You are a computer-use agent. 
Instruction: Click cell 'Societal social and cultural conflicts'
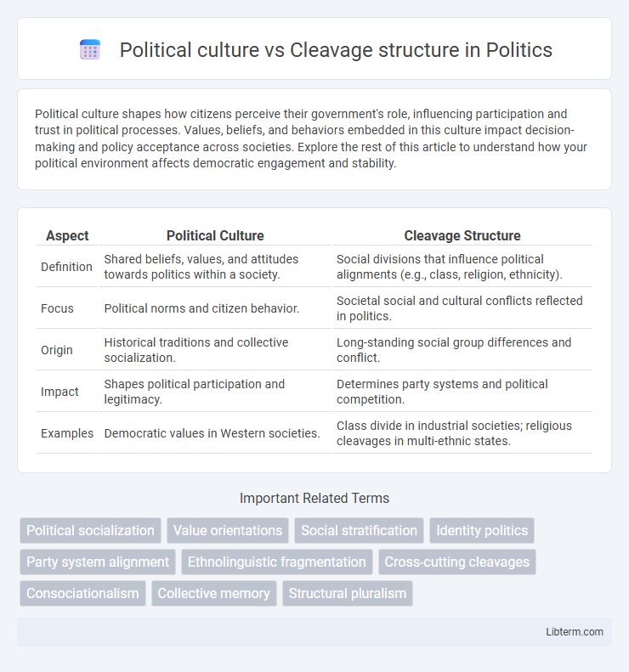pyautogui.click(x=462, y=308)
